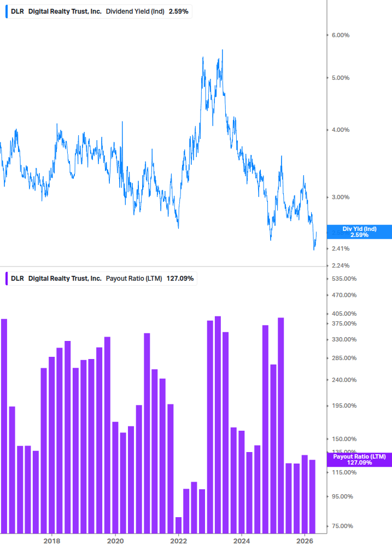
Task: Click the last payout ratio bar past 2026
Action: tap(313, 496)
